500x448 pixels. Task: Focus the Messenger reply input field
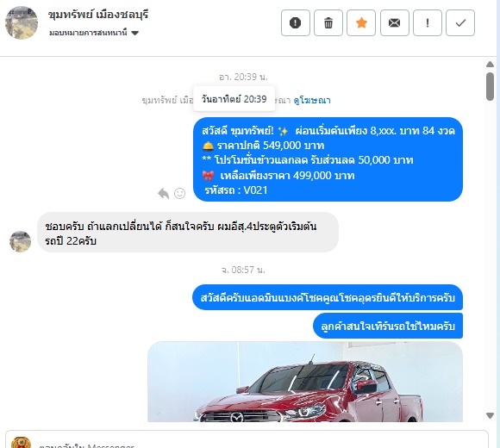pyautogui.click(x=247, y=441)
